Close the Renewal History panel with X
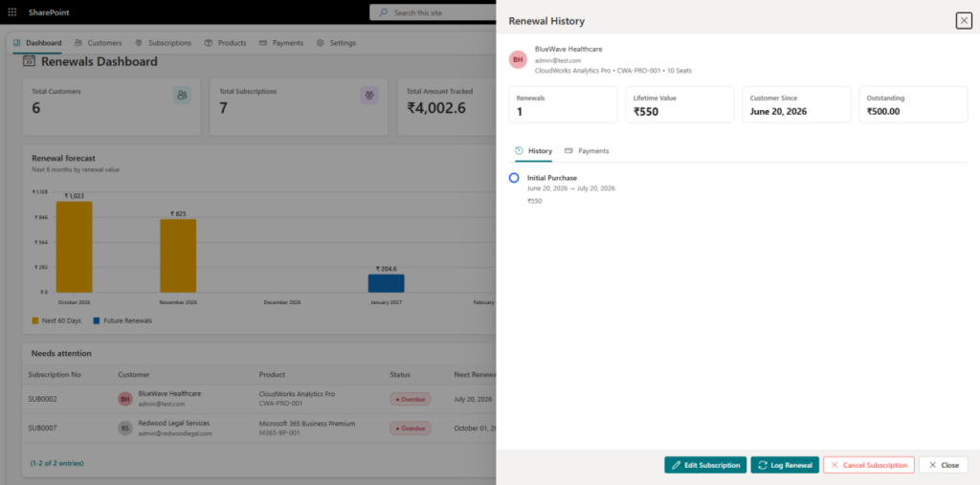 click(x=964, y=21)
